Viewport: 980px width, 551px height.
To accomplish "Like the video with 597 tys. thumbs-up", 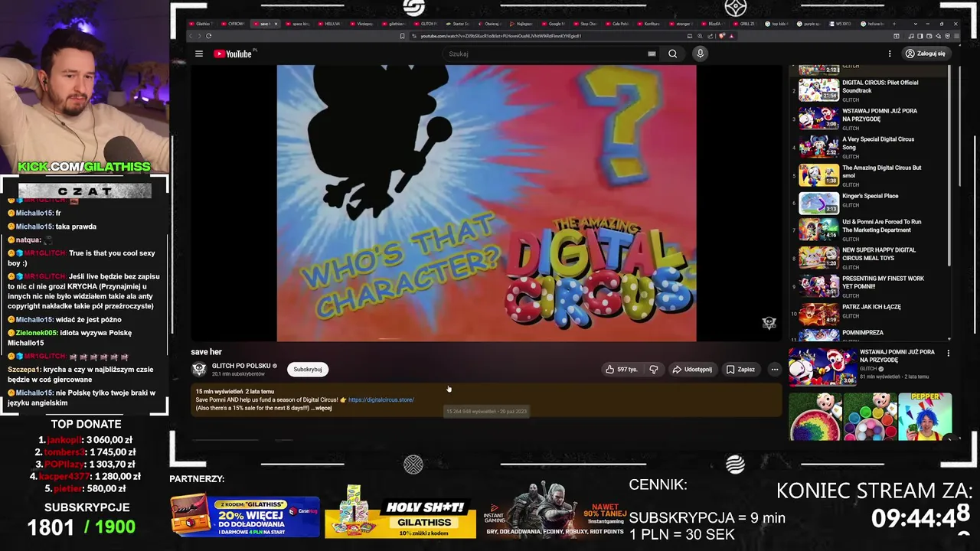I will (x=622, y=370).
